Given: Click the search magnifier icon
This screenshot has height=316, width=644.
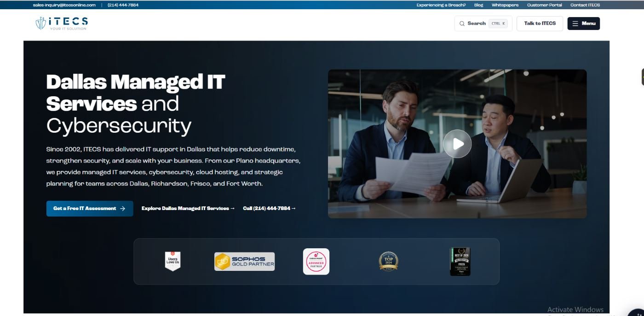Looking at the screenshot, I should (x=462, y=23).
